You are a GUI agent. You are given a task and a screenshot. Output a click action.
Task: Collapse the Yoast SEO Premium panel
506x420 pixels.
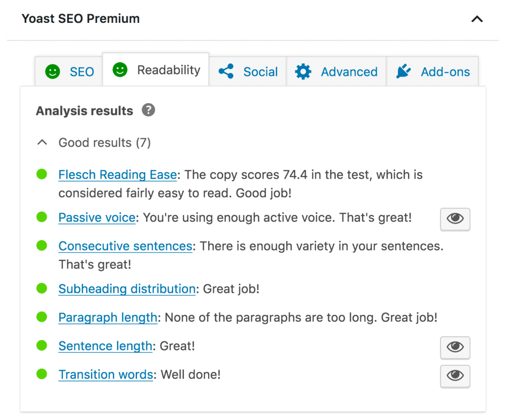click(477, 19)
